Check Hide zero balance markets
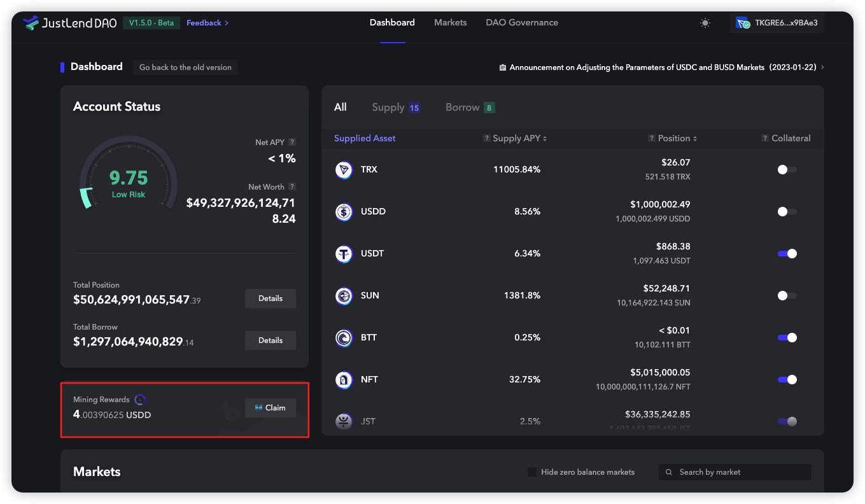865x504 pixels. click(x=532, y=472)
